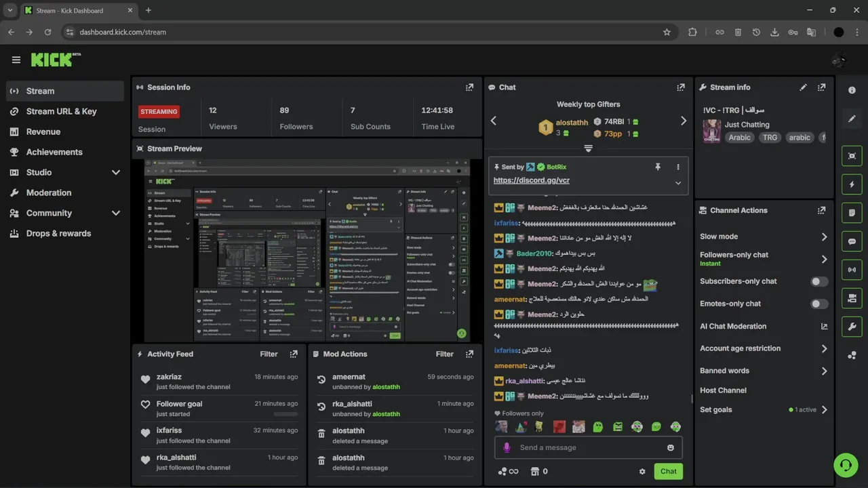The image size is (868, 488).
Task: Insert the SpongeBob emote
Action: point(540,427)
